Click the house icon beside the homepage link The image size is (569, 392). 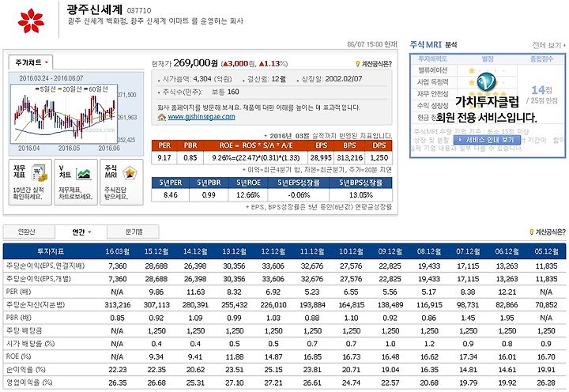pos(161,117)
